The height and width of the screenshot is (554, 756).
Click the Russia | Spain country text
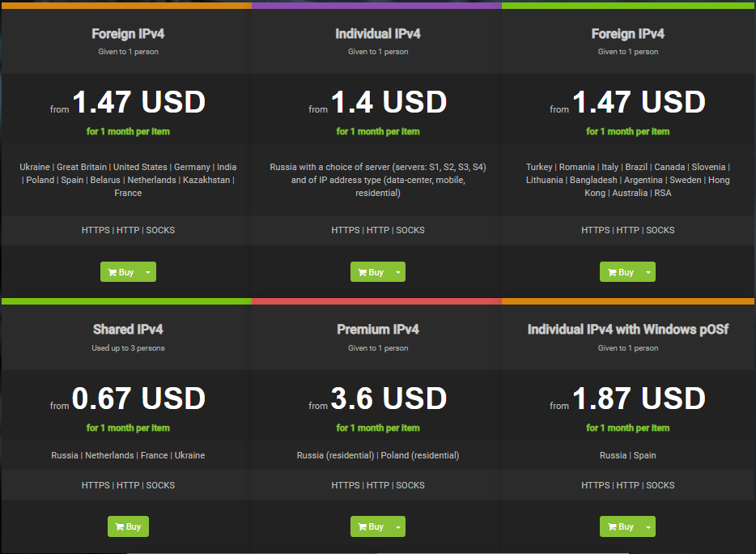click(628, 455)
